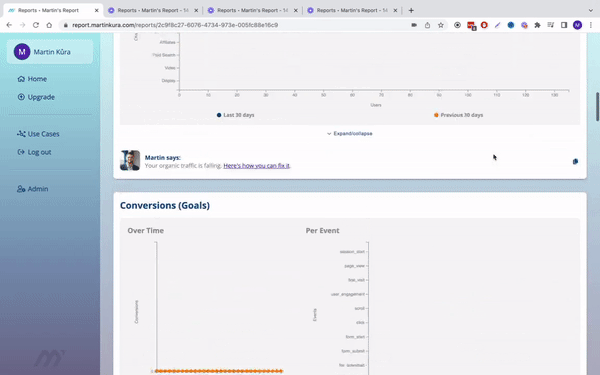This screenshot has height=375, width=600.
Task: Click the page vertical scrollbar thumb
Action: [597, 107]
